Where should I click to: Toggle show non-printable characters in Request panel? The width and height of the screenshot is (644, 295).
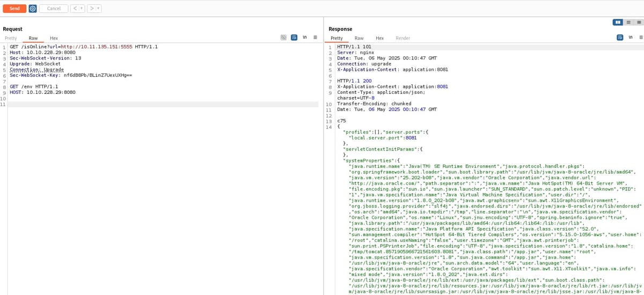305,38
